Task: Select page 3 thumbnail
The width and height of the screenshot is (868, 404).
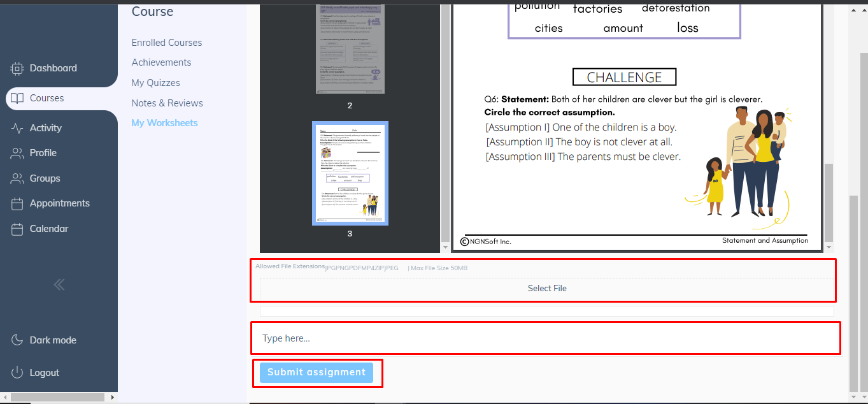Action: (350, 173)
